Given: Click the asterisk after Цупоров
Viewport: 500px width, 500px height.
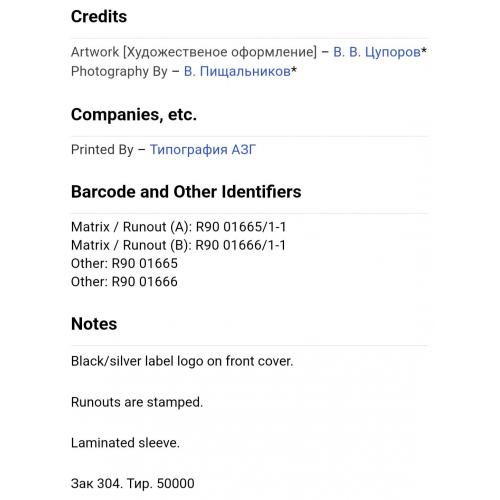Looking at the screenshot, I should pyautogui.click(x=424, y=51).
